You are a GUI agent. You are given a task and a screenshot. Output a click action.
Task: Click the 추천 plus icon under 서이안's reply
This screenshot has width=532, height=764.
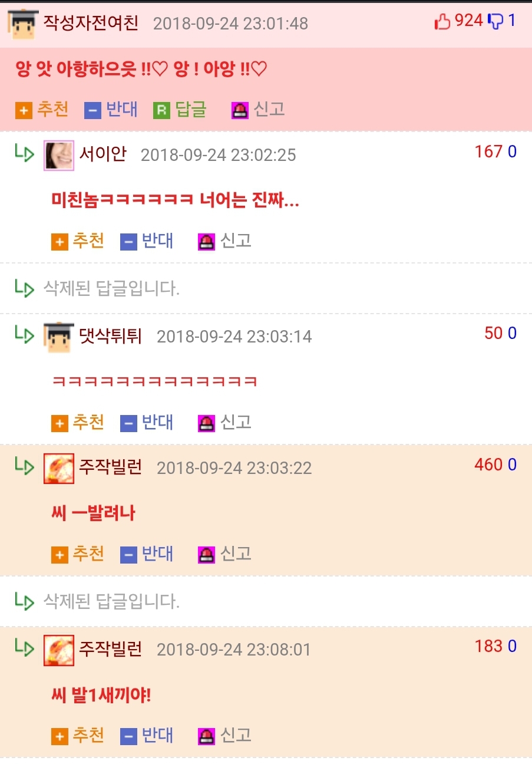(60, 242)
